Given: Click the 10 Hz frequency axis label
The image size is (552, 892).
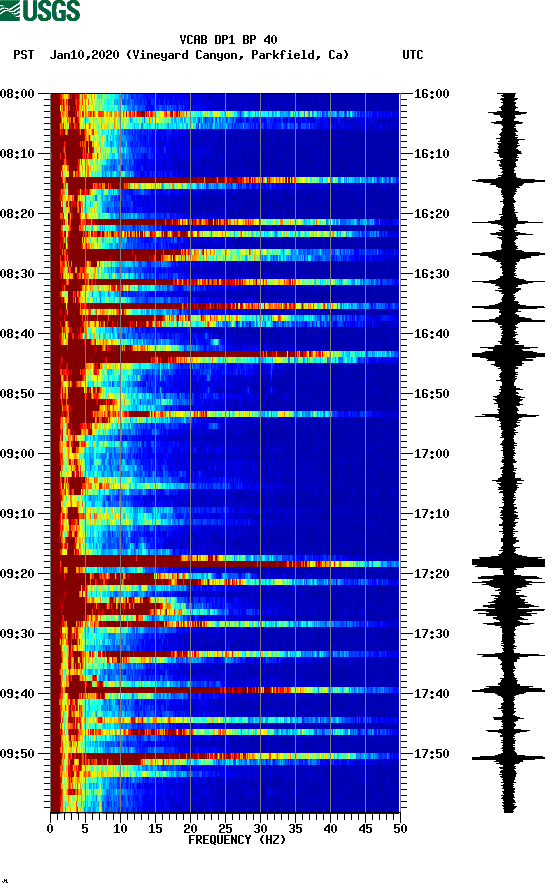Looking at the screenshot, I should pyautogui.click(x=120, y=828).
